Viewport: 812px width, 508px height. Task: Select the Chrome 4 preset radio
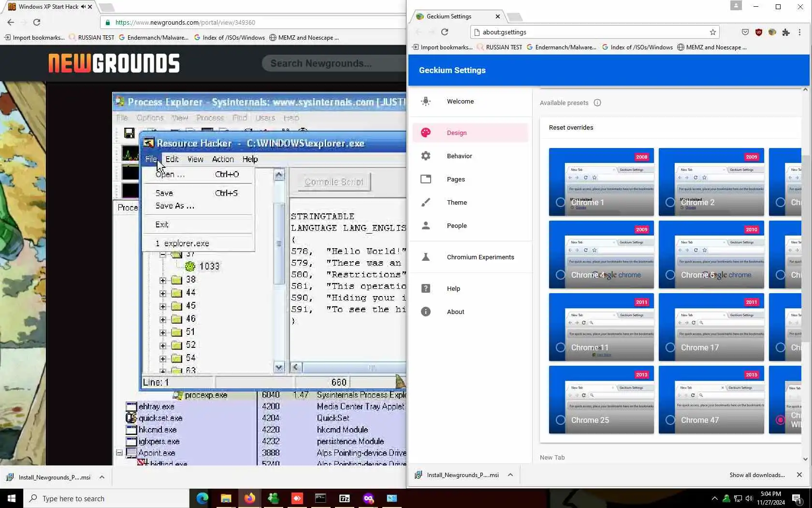[x=560, y=275]
